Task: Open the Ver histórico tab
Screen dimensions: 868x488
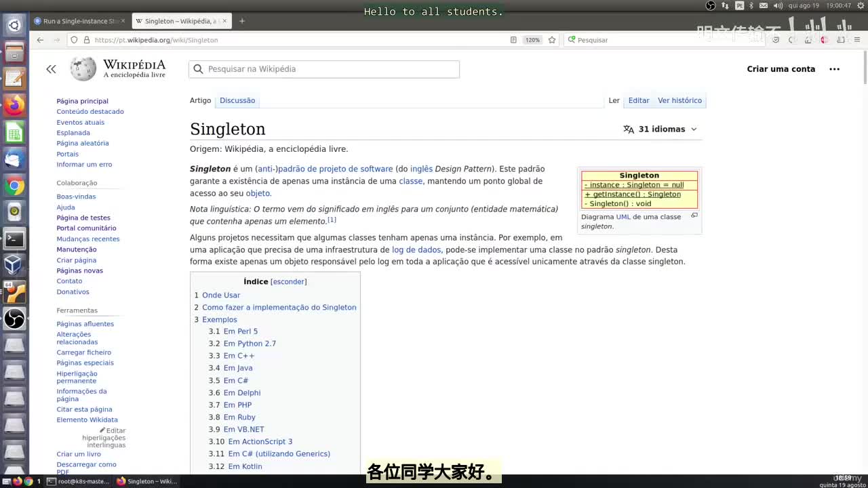Action: [x=679, y=100]
